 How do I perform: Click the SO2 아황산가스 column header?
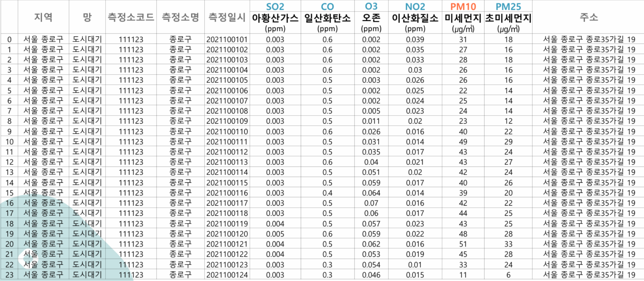pyautogui.click(x=275, y=17)
